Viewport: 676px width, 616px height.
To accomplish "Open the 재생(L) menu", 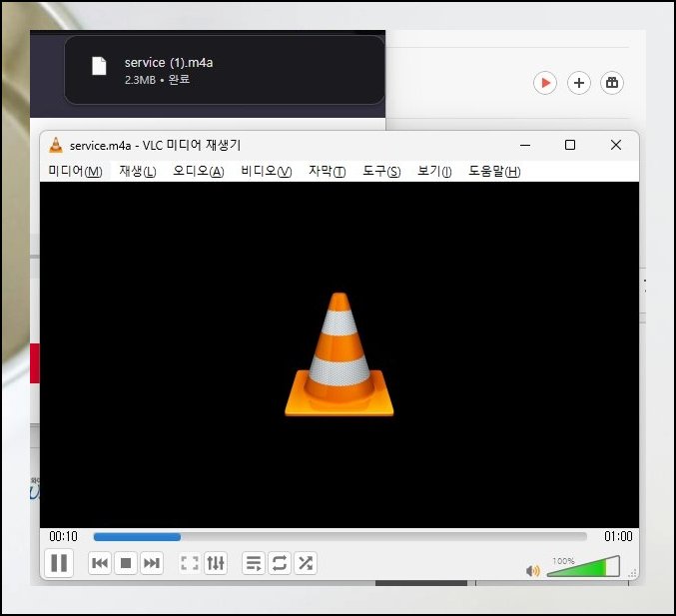I will [x=138, y=171].
